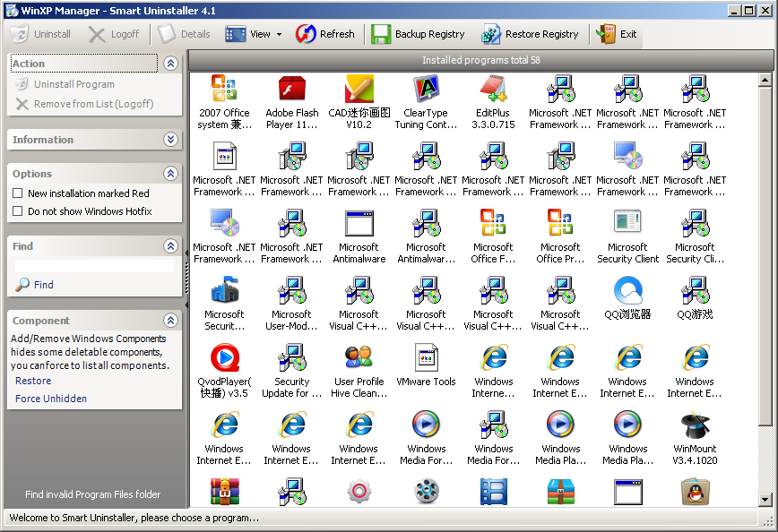Enable New installation marked Red checkbox
This screenshot has width=778, height=532.
18,193
